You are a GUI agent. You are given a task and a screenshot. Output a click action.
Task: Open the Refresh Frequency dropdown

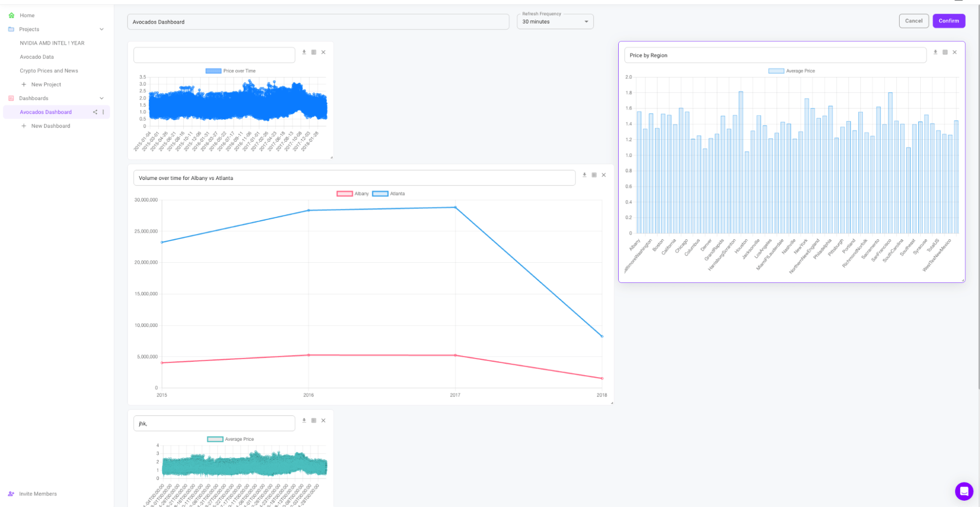585,22
